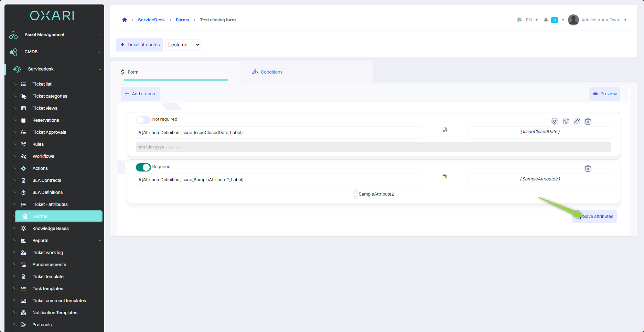Click the home icon in breadcrumb
644x332 pixels.
(x=125, y=20)
